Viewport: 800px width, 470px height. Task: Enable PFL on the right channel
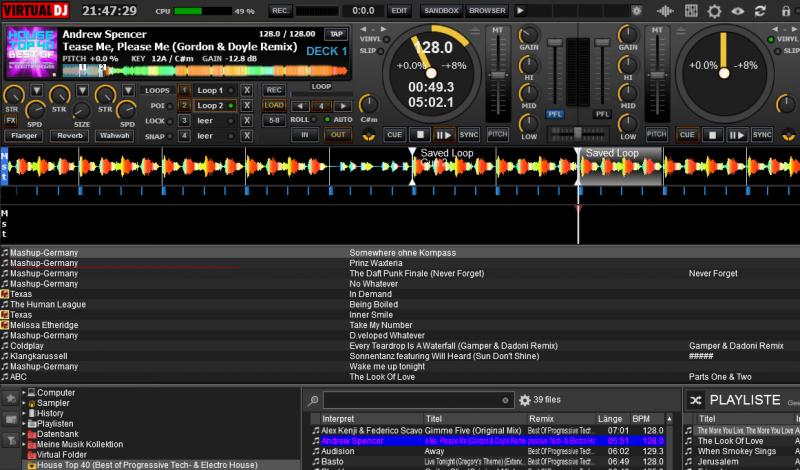[x=603, y=114]
